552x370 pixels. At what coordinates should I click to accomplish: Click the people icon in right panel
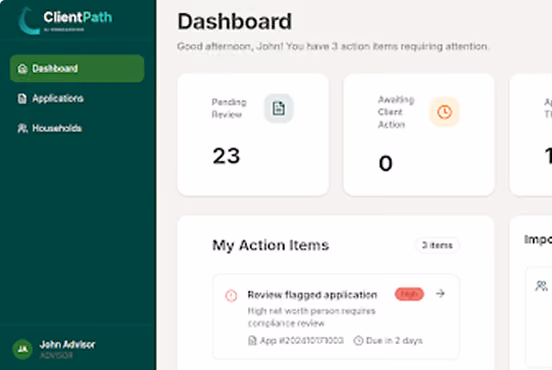coord(541,286)
